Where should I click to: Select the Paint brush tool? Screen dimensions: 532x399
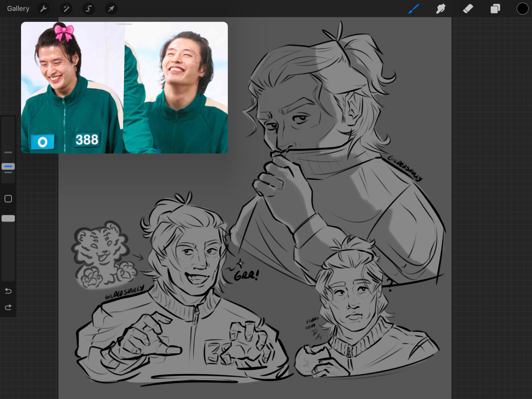click(414, 9)
